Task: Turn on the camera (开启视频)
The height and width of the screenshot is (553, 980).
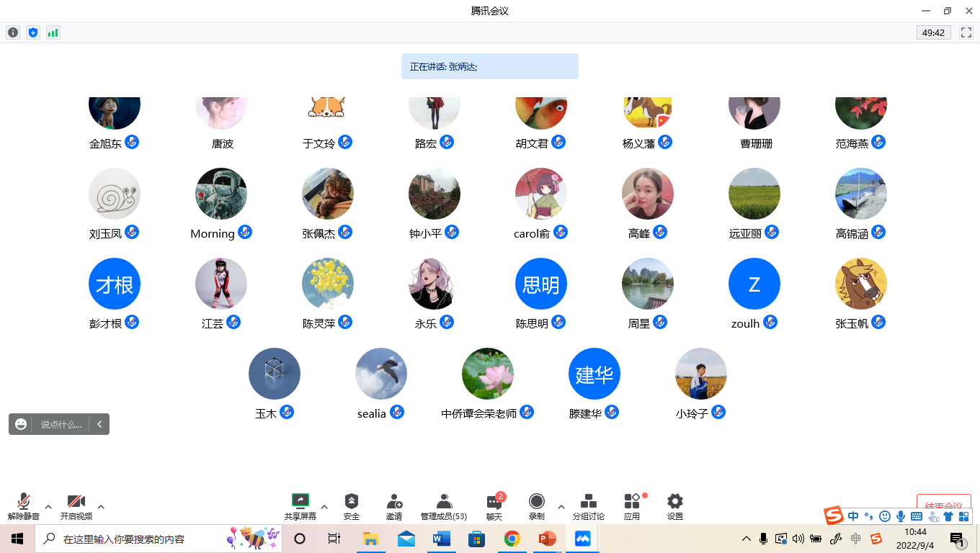Action: 76,506
